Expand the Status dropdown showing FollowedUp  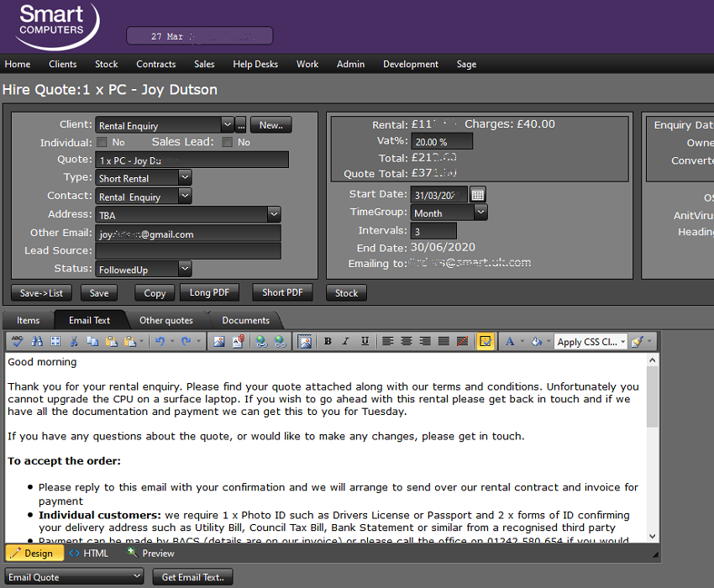pyautogui.click(x=185, y=269)
